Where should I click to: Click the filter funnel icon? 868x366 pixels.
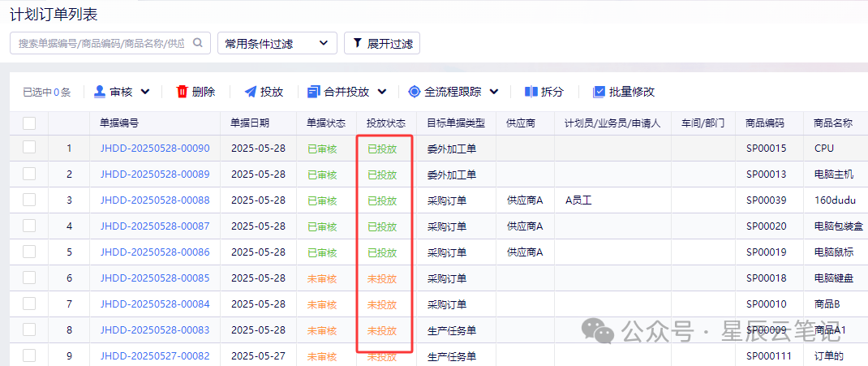click(357, 43)
